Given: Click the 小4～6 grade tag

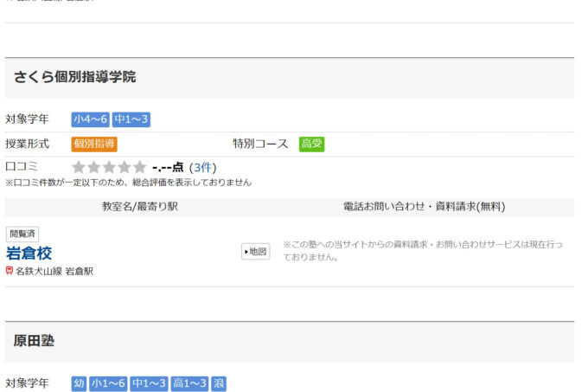Looking at the screenshot, I should tap(90, 119).
